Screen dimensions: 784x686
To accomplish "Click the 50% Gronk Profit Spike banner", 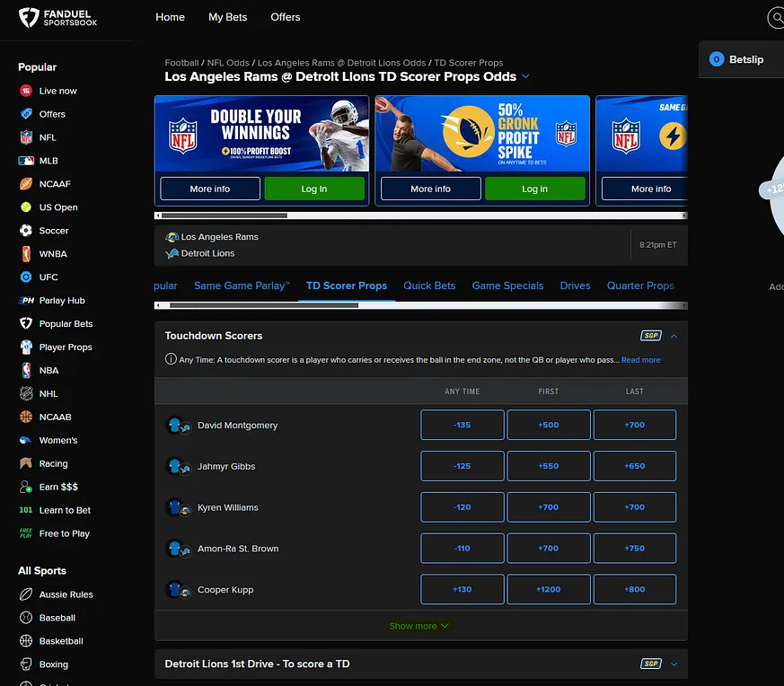I will pyautogui.click(x=482, y=134).
